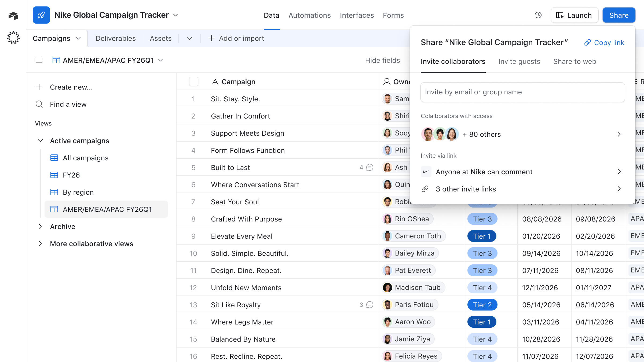Open base history via the clock icon

click(x=538, y=15)
